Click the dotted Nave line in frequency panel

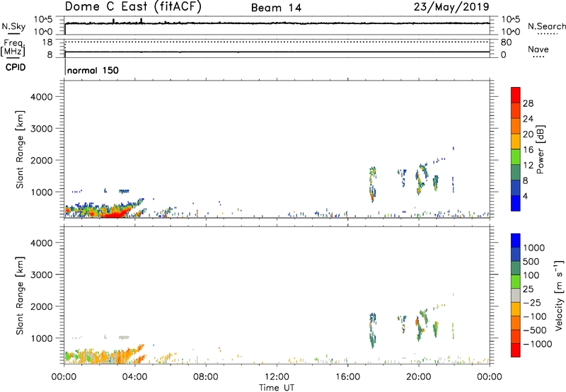[277, 42]
